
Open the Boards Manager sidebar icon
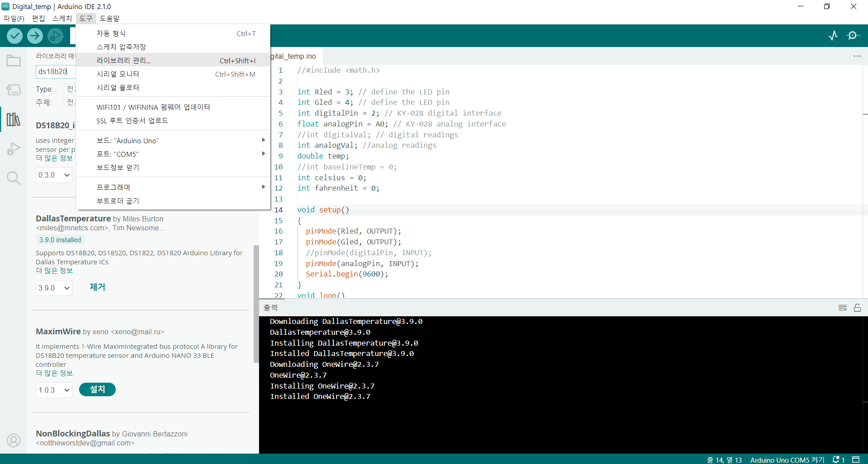14,89
